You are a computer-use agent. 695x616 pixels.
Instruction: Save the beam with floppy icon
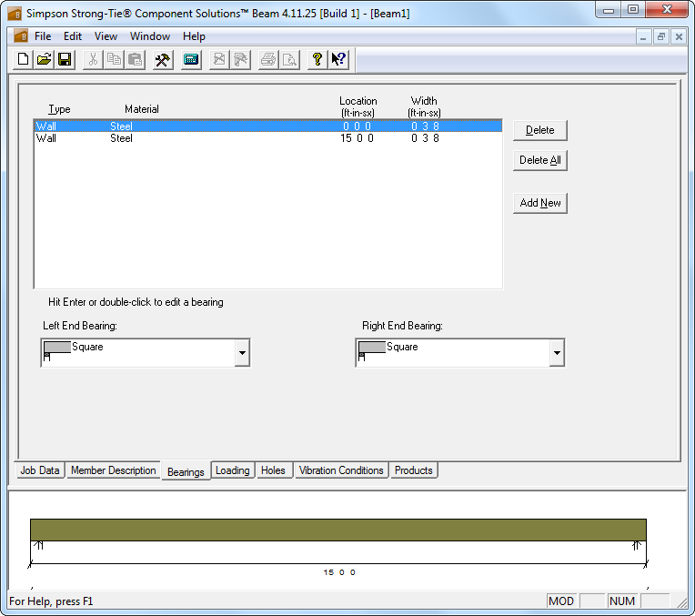pos(65,59)
